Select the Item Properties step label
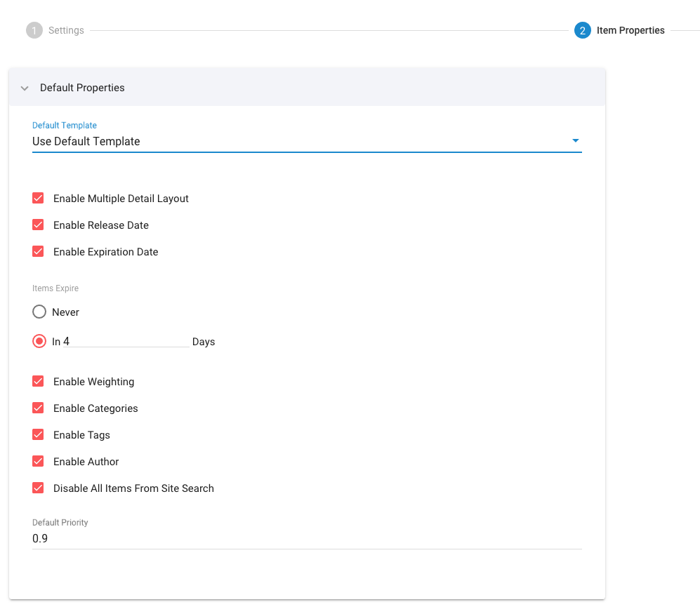 click(x=630, y=30)
